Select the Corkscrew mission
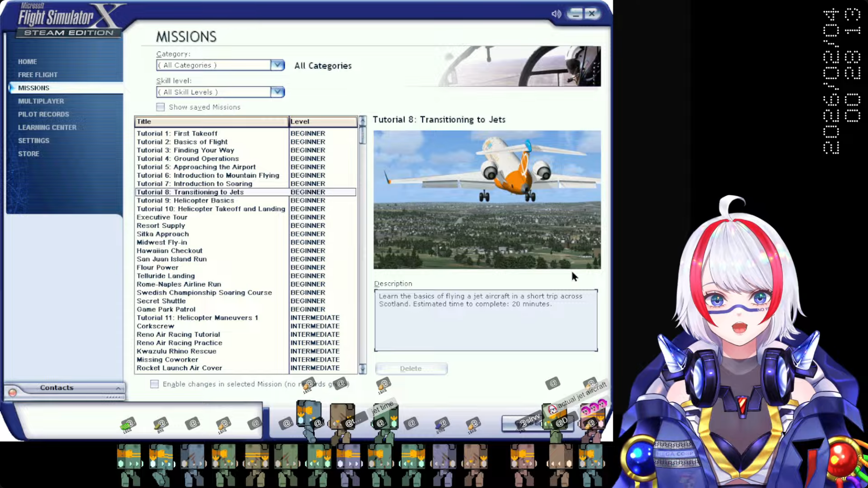The height and width of the screenshot is (488, 868). pyautogui.click(x=246, y=326)
